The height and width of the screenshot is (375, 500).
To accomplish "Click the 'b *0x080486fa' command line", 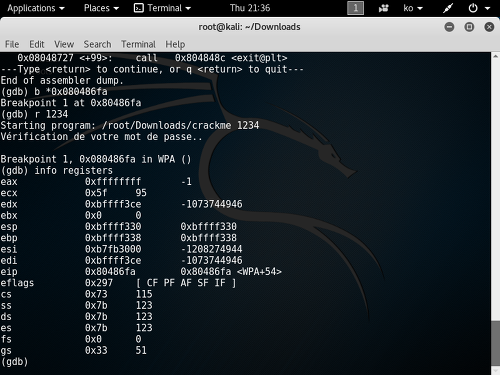I will point(54,92).
